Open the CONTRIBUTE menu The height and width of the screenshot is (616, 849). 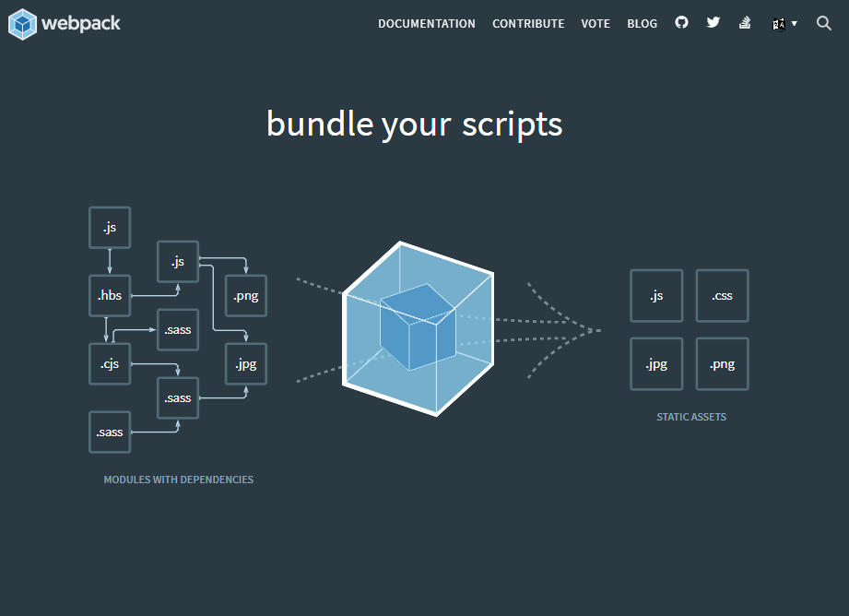click(528, 23)
